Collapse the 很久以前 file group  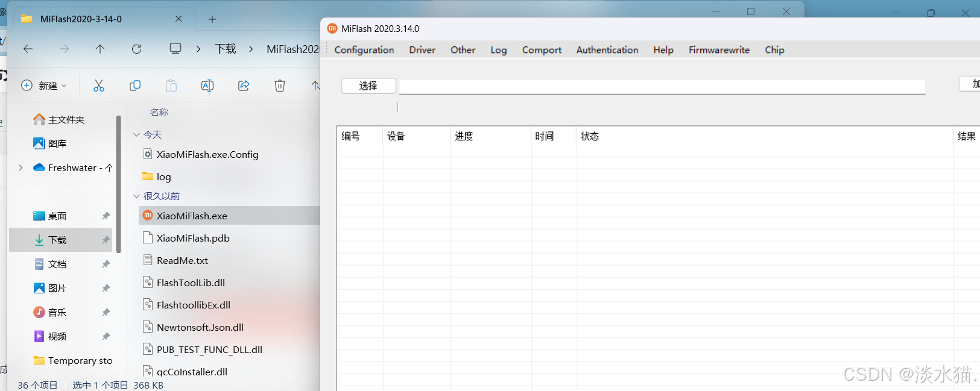coord(137,196)
